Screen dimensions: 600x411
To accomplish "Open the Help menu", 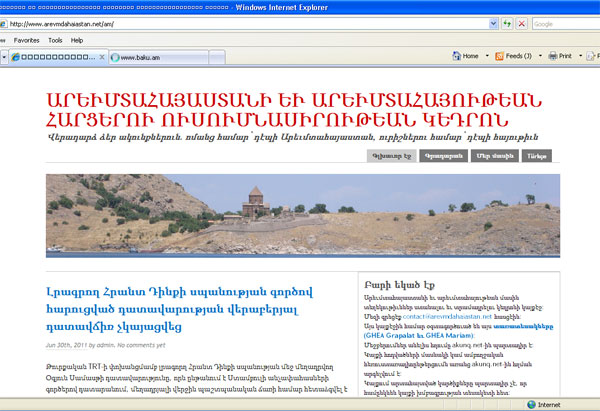I will pos(77,40).
